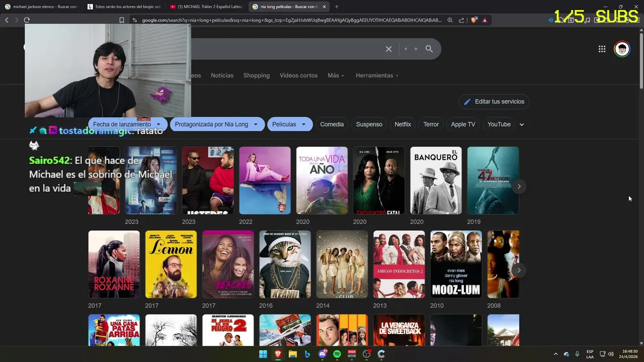Toggle the Terror filter chip

pyautogui.click(x=431, y=124)
